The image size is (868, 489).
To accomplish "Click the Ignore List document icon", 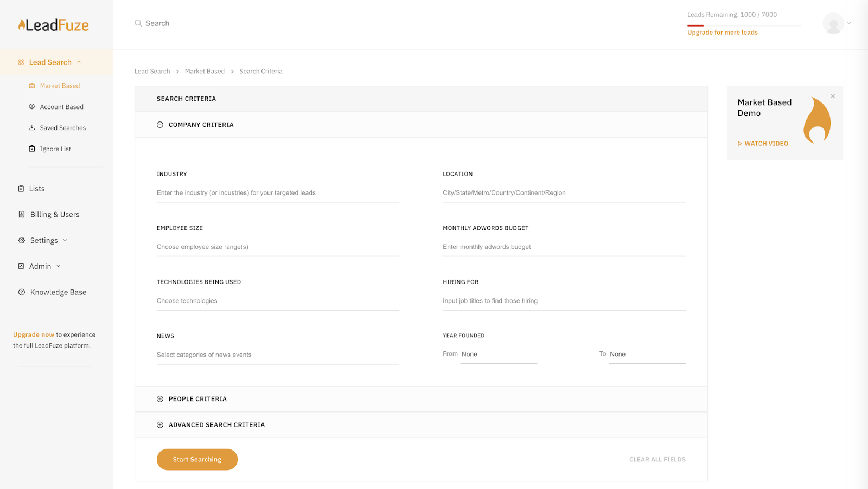I will (32, 148).
